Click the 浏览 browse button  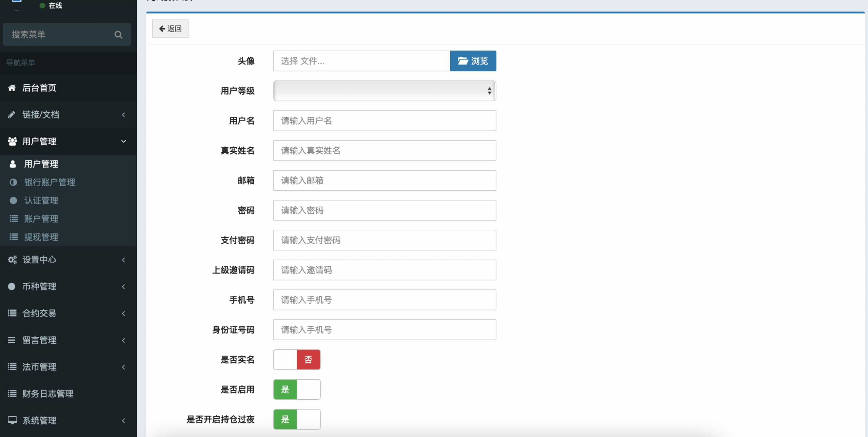point(473,61)
